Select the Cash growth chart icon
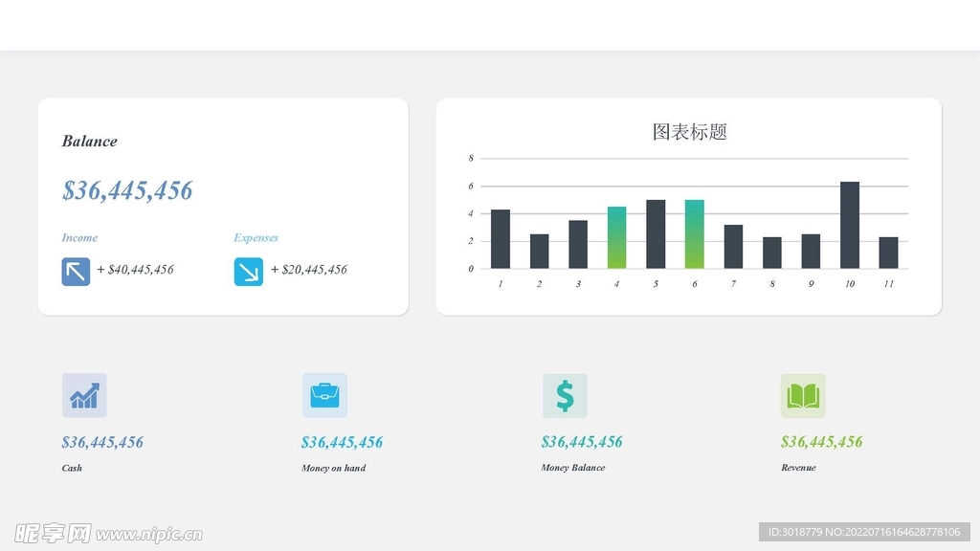This screenshot has width=980, height=551. pyautogui.click(x=84, y=395)
